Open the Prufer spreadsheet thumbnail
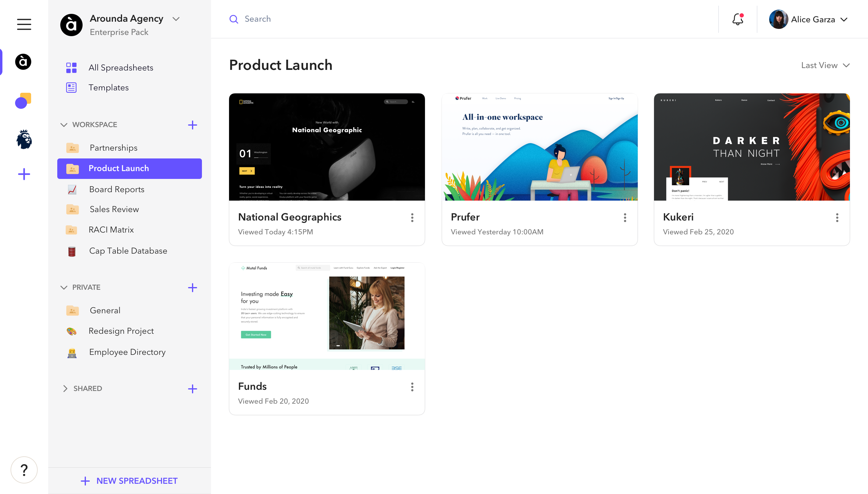 pyautogui.click(x=540, y=147)
